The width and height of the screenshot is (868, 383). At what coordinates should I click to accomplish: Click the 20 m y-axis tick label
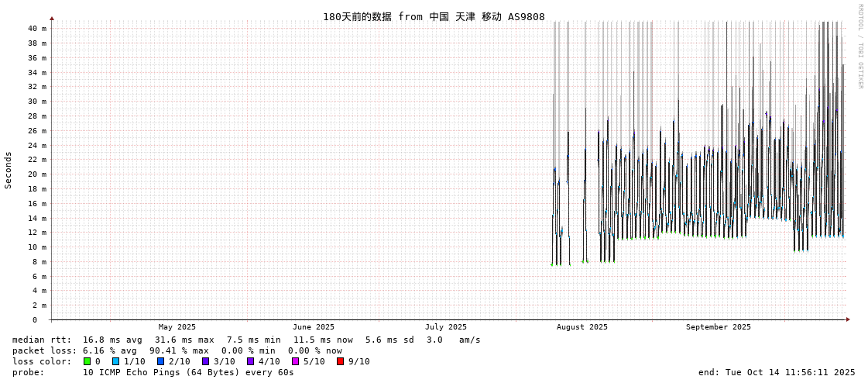[x=37, y=174]
